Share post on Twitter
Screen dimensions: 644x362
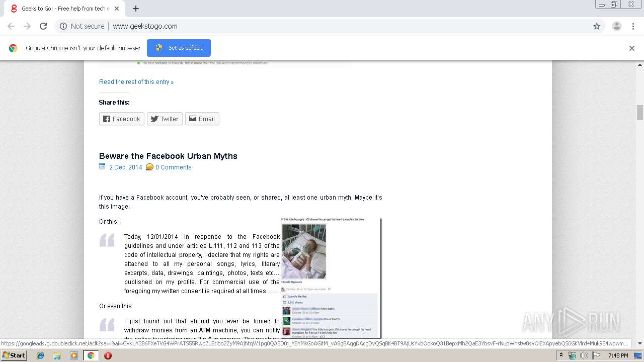coord(165,119)
